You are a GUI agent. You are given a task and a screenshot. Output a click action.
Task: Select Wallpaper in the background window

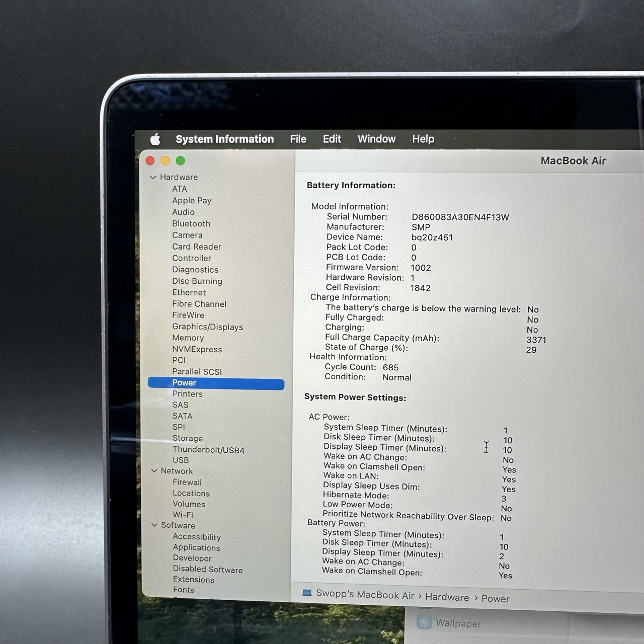coord(458,623)
